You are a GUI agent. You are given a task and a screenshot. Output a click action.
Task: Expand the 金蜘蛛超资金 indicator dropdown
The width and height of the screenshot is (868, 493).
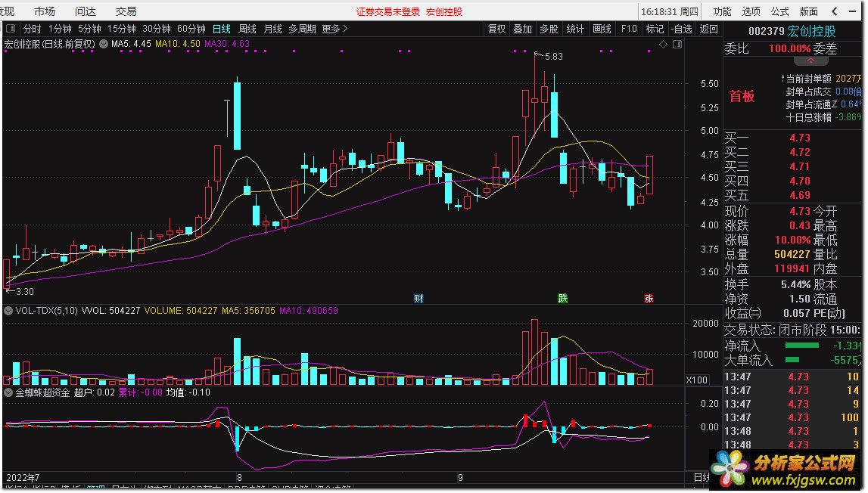click(x=8, y=392)
